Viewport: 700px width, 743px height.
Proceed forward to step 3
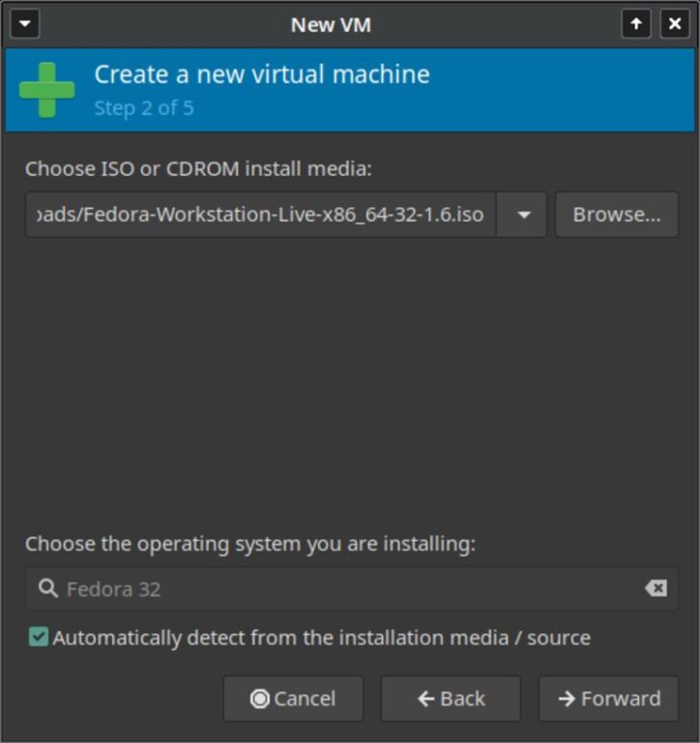608,698
